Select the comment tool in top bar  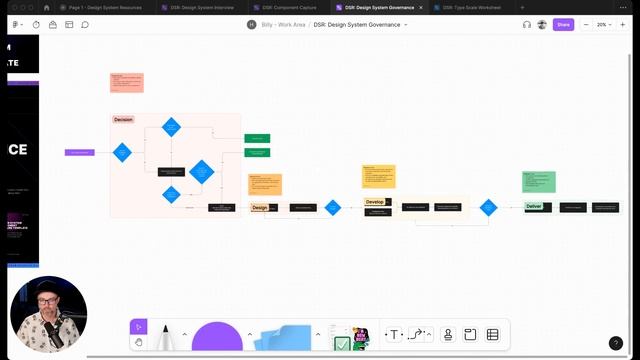tap(85, 24)
